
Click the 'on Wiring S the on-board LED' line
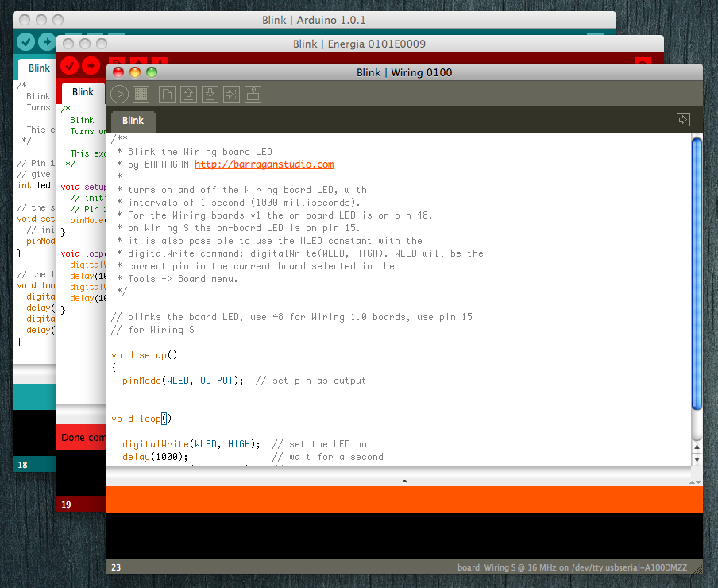[238, 228]
